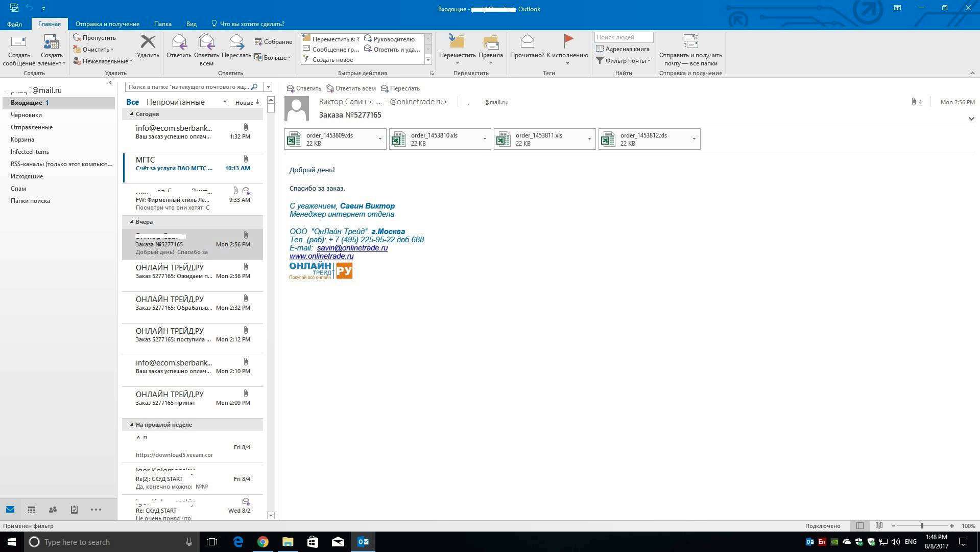Click Переслать in the reading pane
Image resolution: width=980 pixels, height=552 pixels.
pos(400,88)
